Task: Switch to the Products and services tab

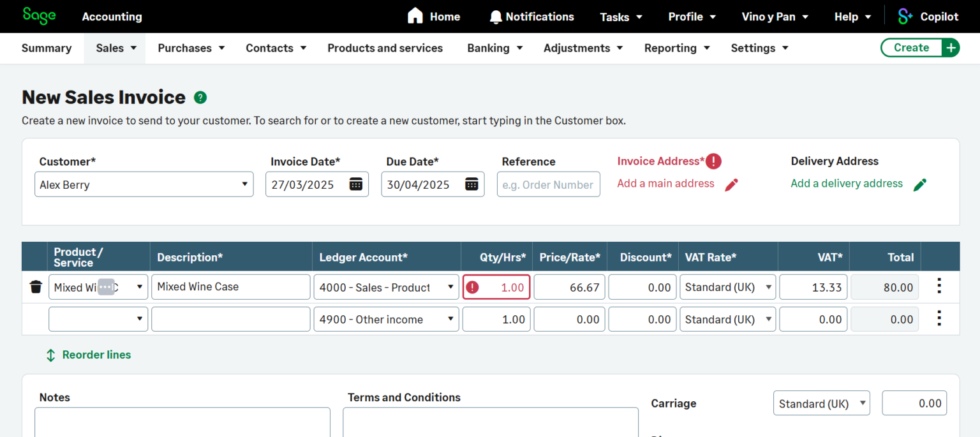Action: click(385, 48)
